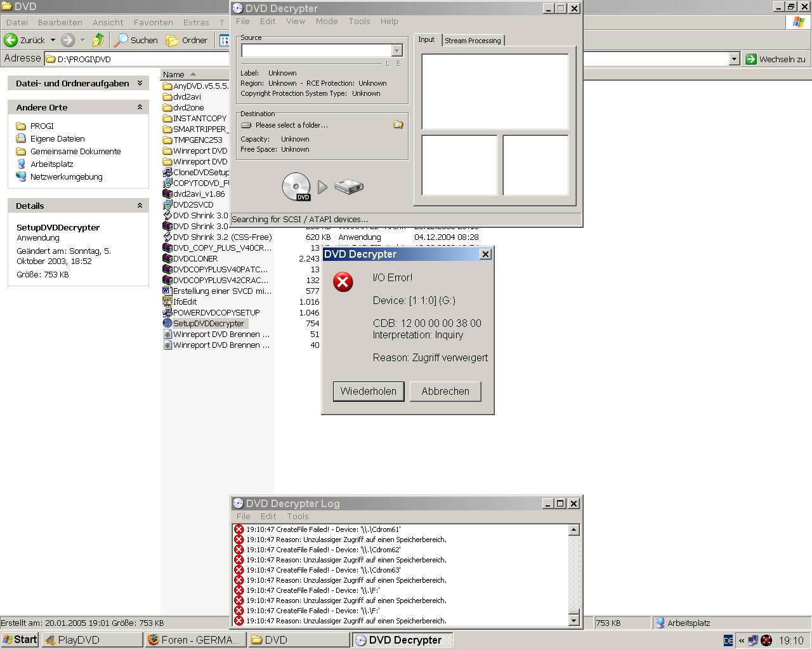
Task: Switch to the Foren - GERMA... Firefox taskbar button
Action: coord(195,640)
